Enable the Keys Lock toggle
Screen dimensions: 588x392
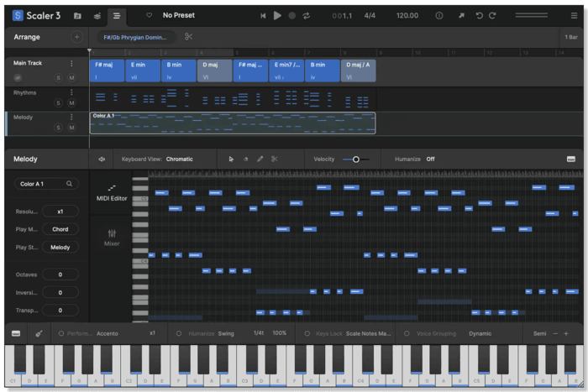pos(307,333)
